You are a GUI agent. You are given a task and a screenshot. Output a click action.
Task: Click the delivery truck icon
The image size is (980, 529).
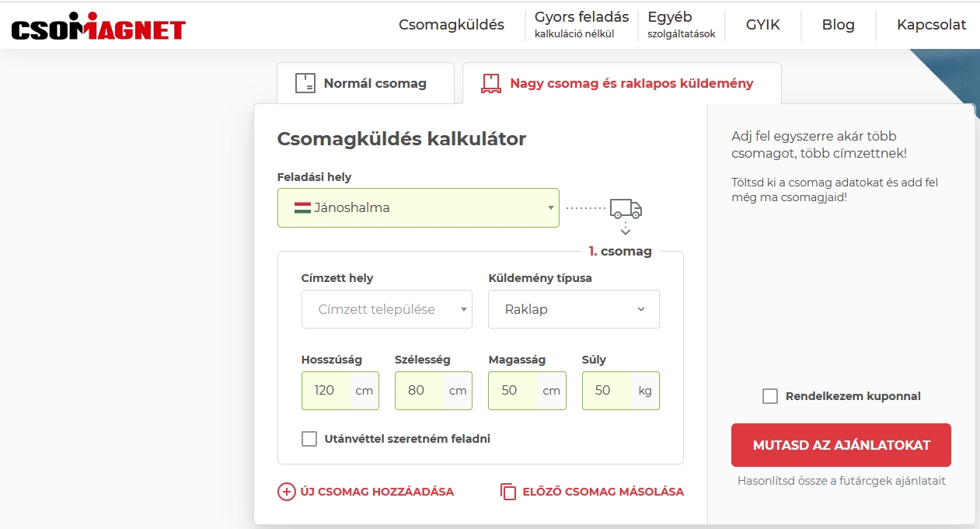tap(626, 208)
